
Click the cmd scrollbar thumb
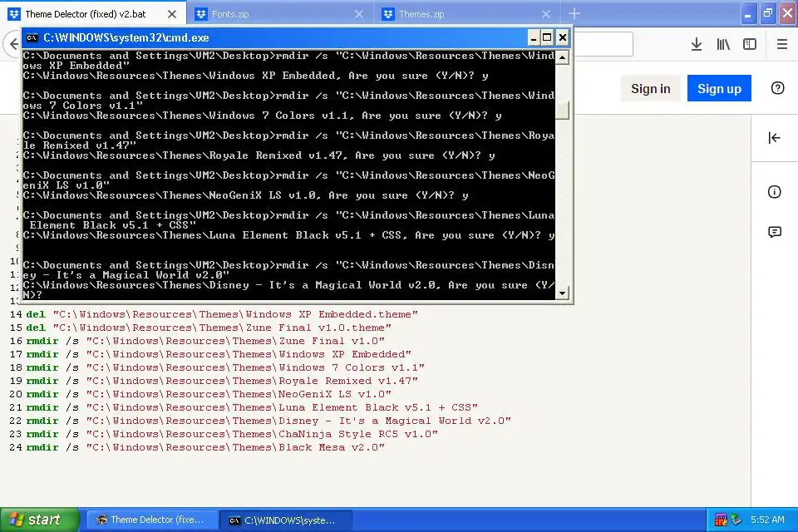click(562, 110)
